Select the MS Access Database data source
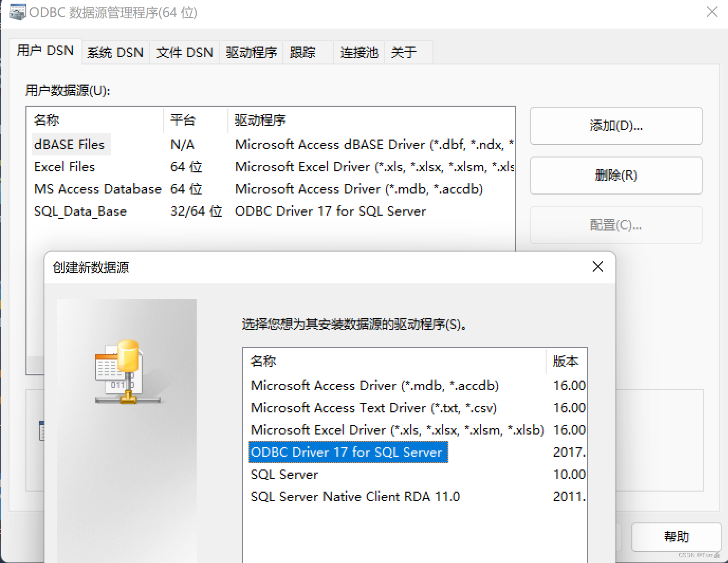Screen dimensions: 728x563 pyautogui.click(x=98, y=189)
